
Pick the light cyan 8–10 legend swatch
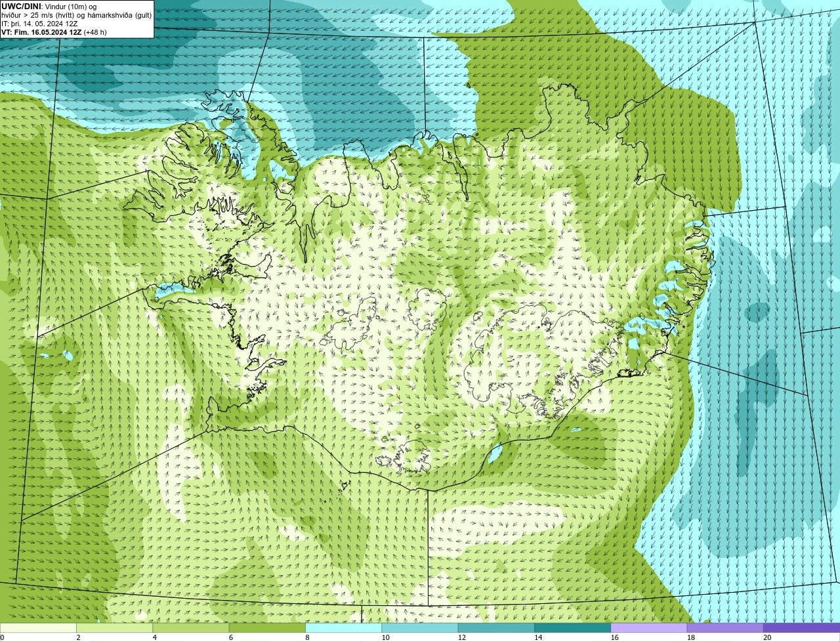coord(344,628)
